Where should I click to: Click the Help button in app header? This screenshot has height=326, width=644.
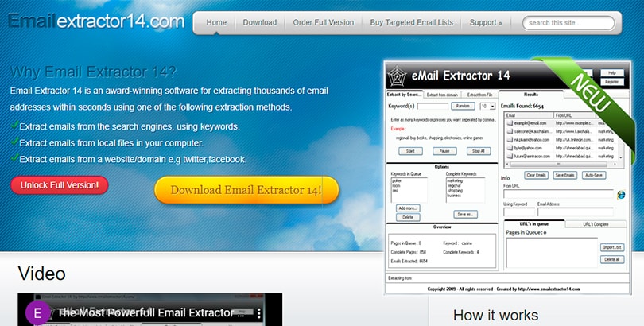[612, 72]
